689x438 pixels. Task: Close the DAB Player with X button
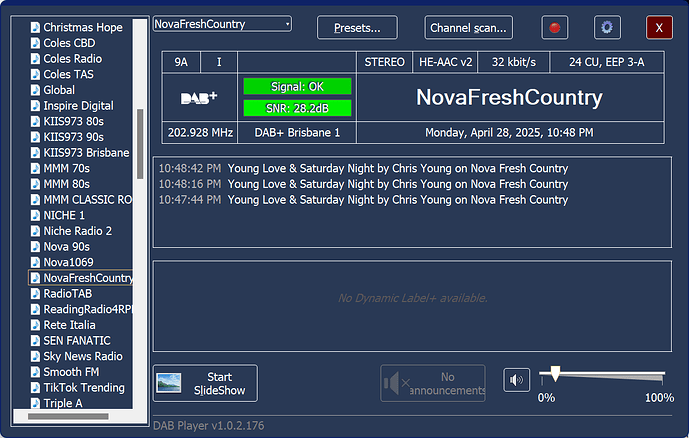(x=659, y=28)
